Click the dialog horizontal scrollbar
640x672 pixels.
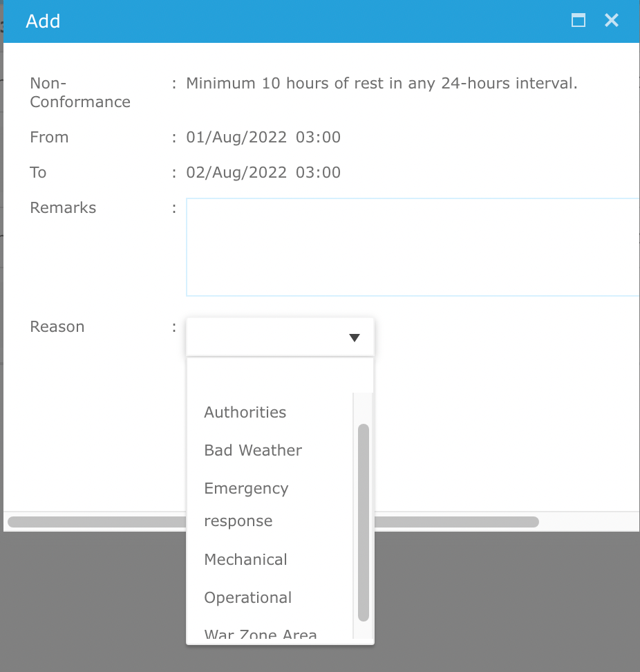(x=273, y=522)
